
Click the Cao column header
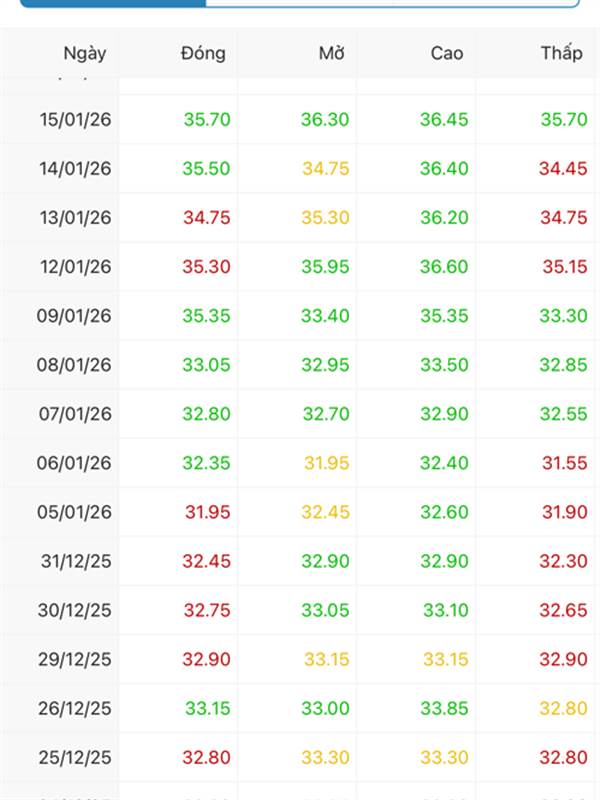pos(446,54)
